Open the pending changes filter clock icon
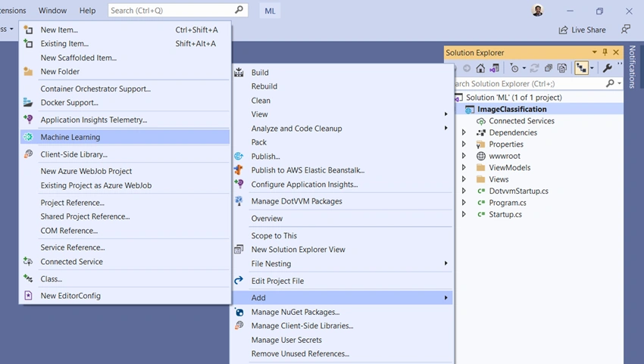Viewport: 644px width, 364px height. click(514, 68)
